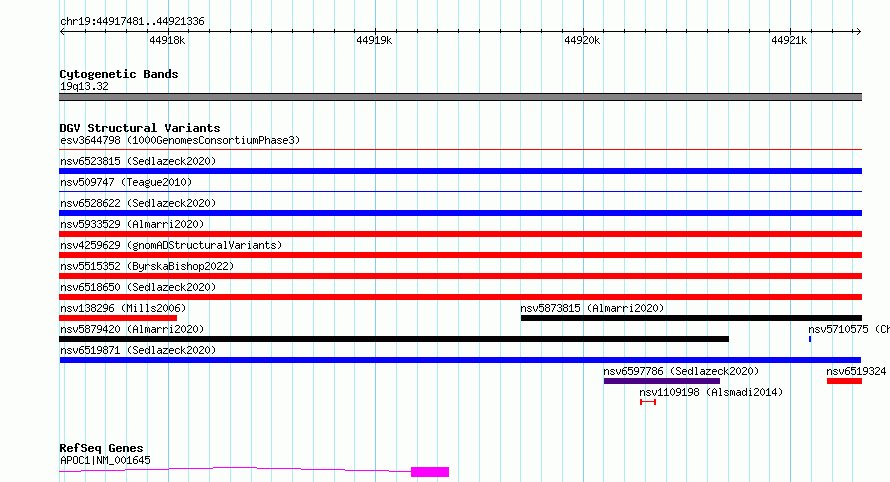Select the black nsv5873815 Almarri2020 bar
The width and height of the screenshot is (890, 482).
(x=691, y=318)
